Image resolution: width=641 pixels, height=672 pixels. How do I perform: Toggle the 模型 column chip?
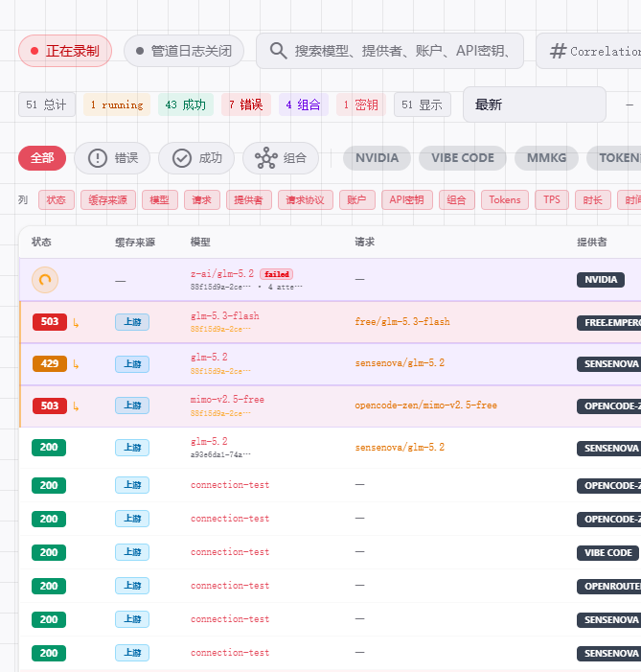(159, 200)
